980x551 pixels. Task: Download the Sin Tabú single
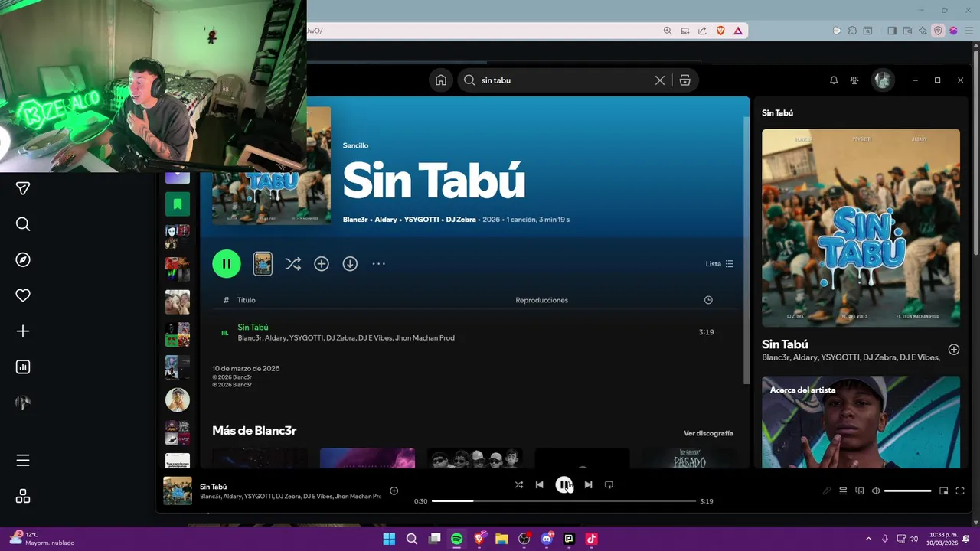[350, 263]
